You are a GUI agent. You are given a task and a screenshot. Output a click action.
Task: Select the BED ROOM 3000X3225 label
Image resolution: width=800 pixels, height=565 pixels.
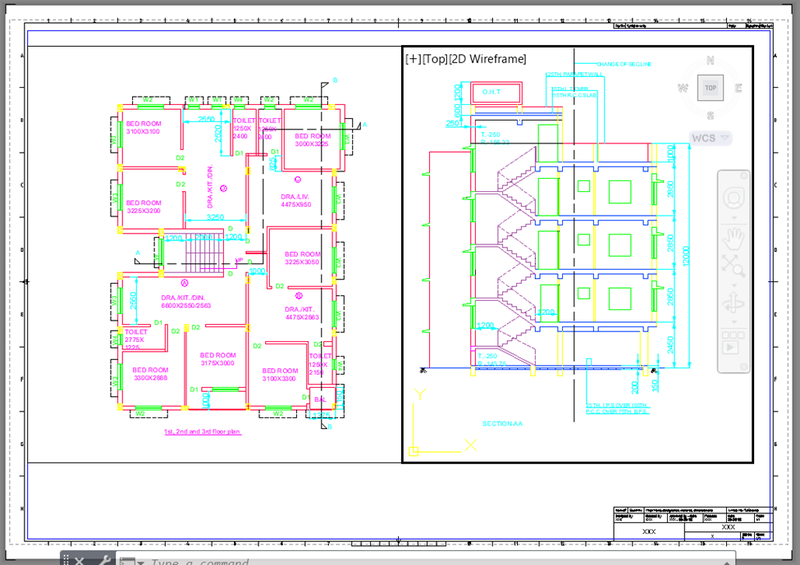[x=313, y=140]
